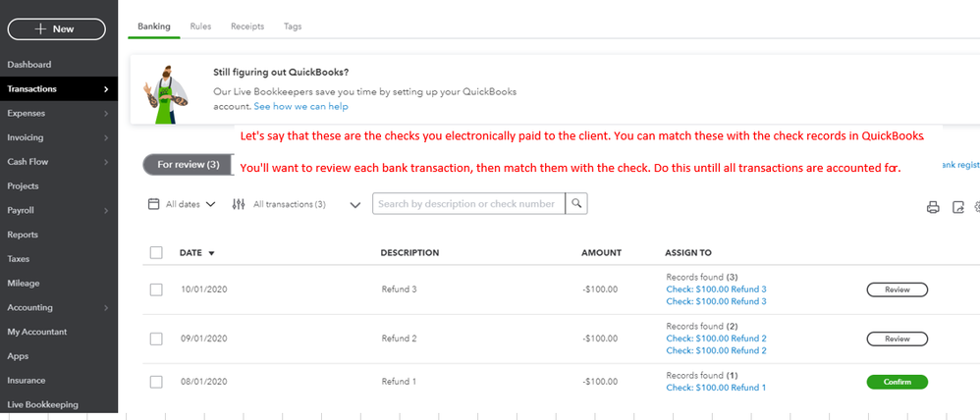Check the Refund 3 transaction checkbox
980x420 pixels.
pos(156,289)
